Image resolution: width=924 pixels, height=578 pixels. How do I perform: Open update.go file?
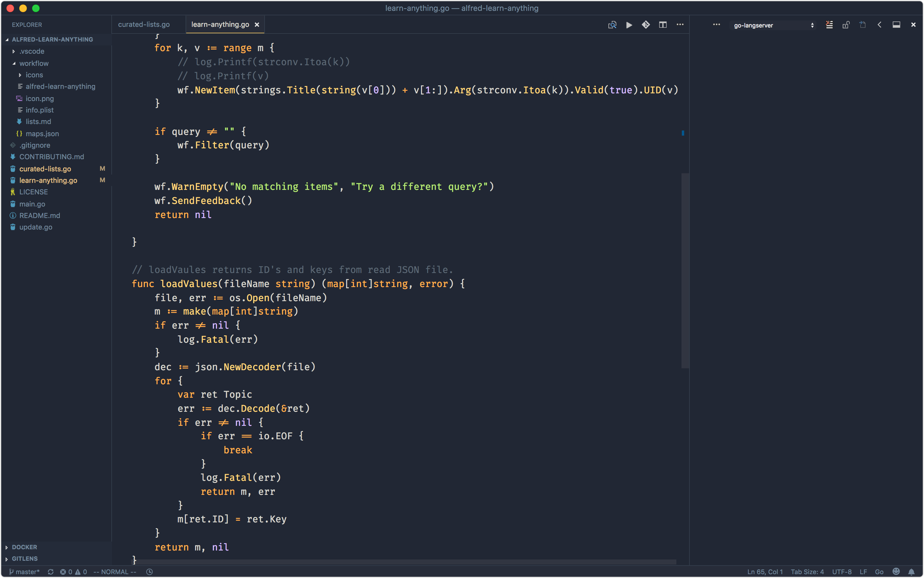tap(36, 227)
